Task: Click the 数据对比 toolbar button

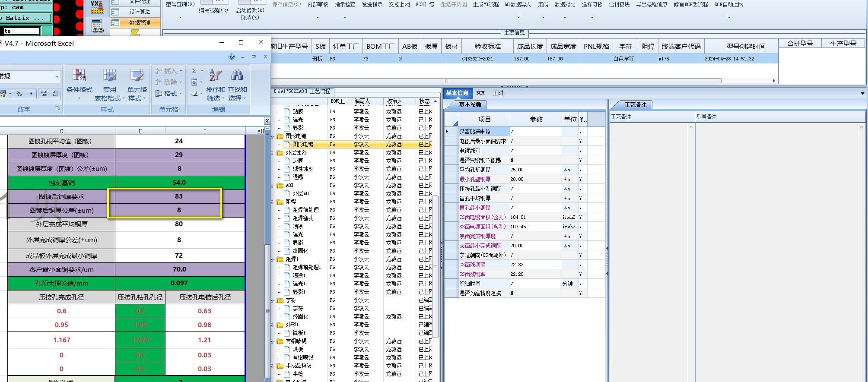Action: pos(565,4)
